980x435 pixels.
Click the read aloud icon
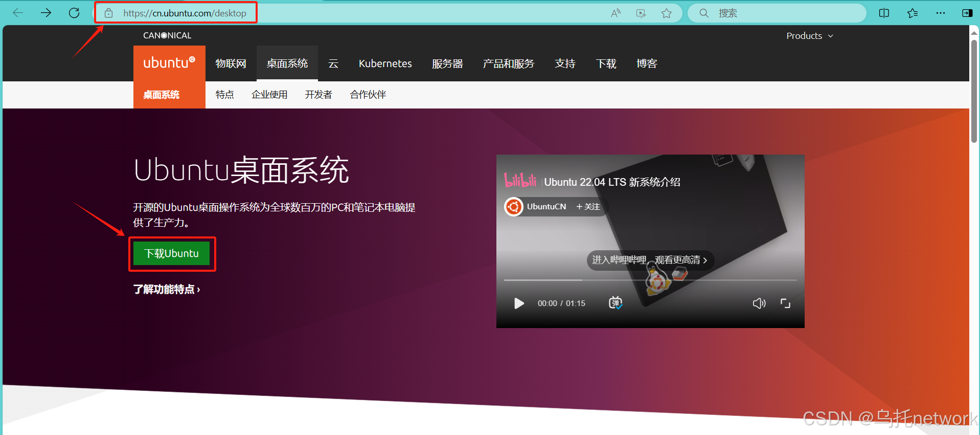pos(616,13)
